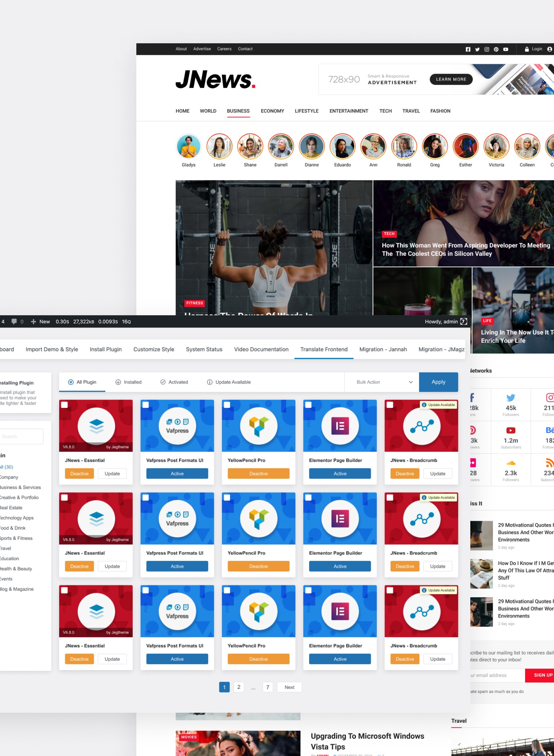The image size is (554, 756).
Task: Click Deactive on bottom-row YellowPencil Pro
Action: (259, 659)
